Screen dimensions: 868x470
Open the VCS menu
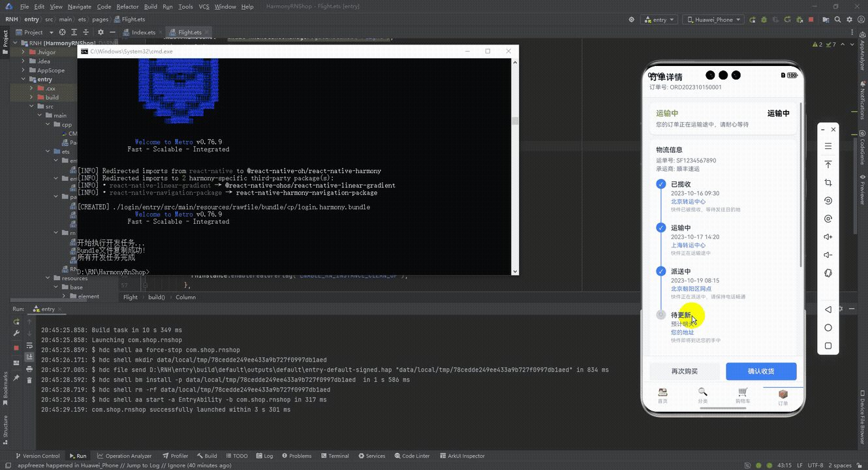204,7
